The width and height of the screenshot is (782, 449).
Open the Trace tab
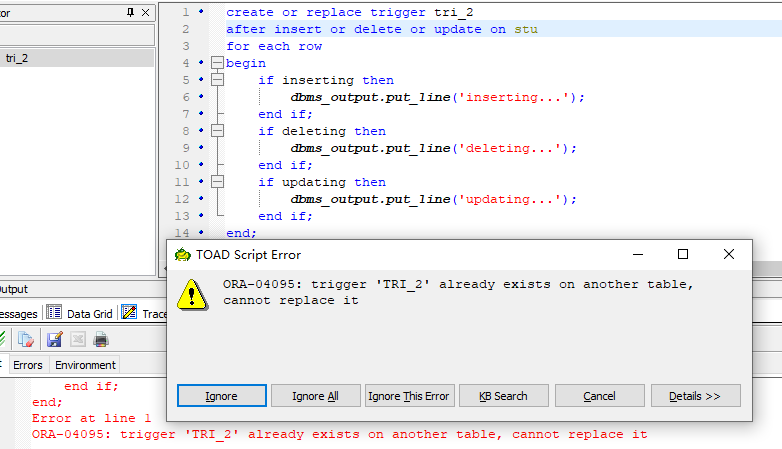point(155,314)
